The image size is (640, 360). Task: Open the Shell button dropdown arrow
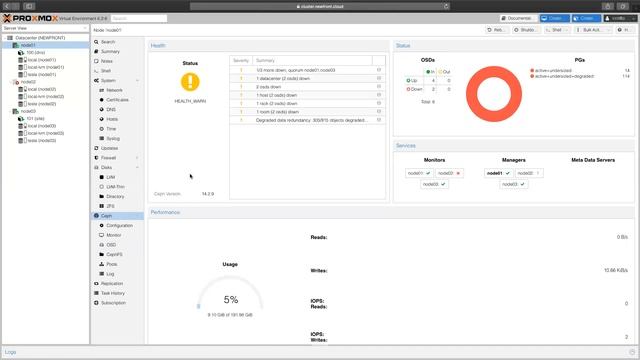567,30
